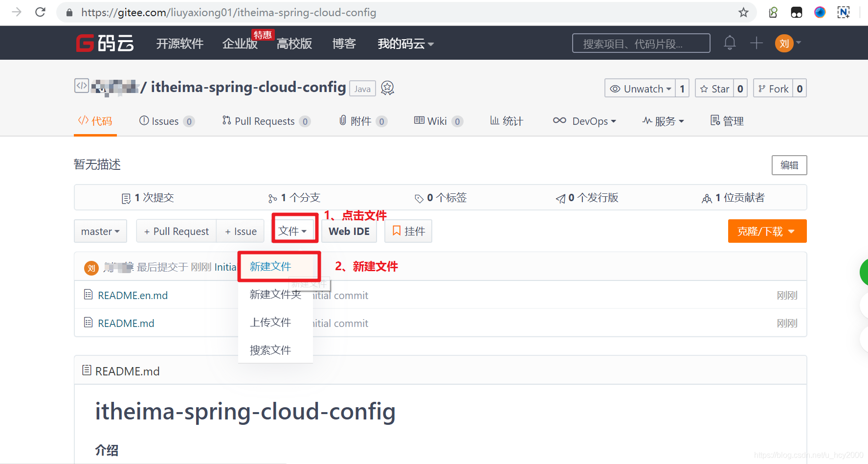Click the + Issue button
The width and height of the screenshot is (868, 464).
click(241, 231)
